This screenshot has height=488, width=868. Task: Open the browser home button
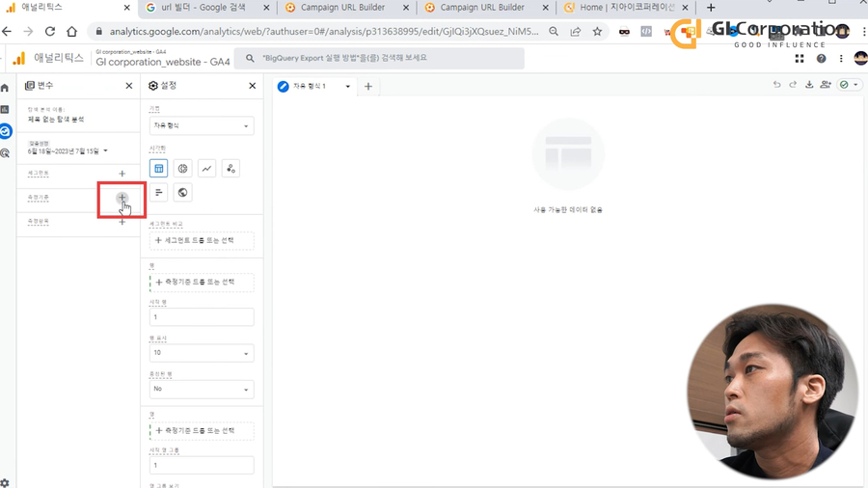[72, 32]
